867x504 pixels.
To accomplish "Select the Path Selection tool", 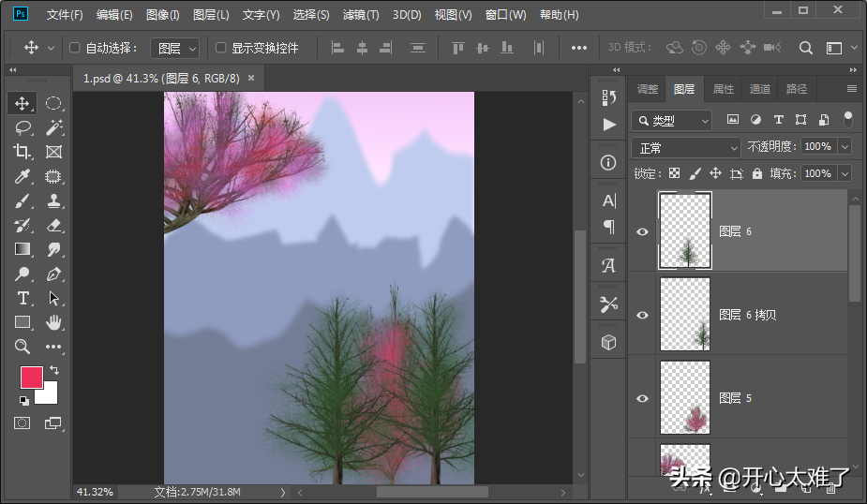I will coord(53,298).
